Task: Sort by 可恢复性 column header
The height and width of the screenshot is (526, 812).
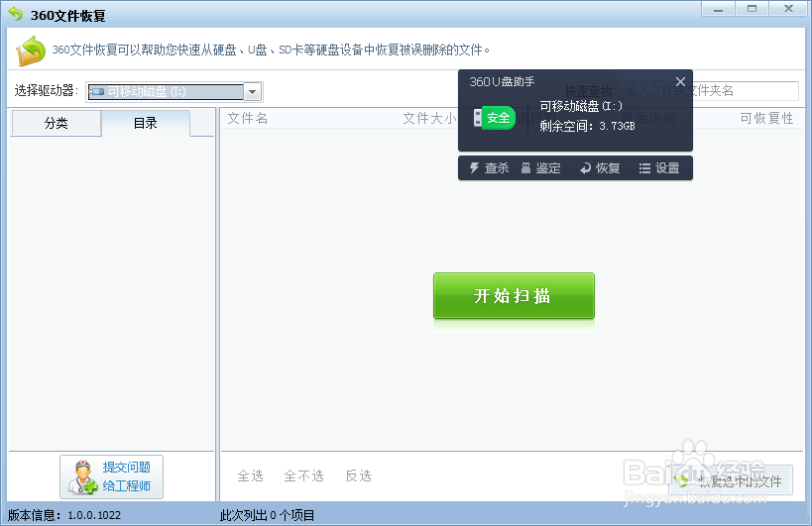Action: pos(766,119)
